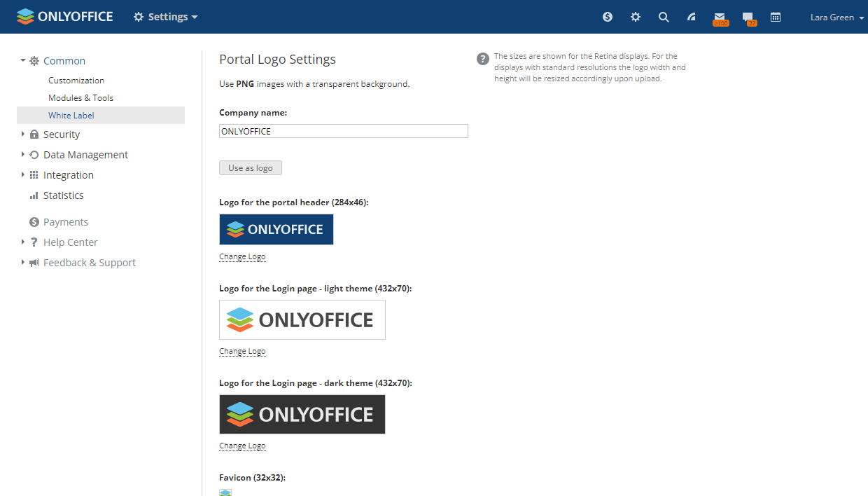The height and width of the screenshot is (496, 868).
Task: Click the ONLYOFFICE logo in top bar
Action: click(65, 17)
